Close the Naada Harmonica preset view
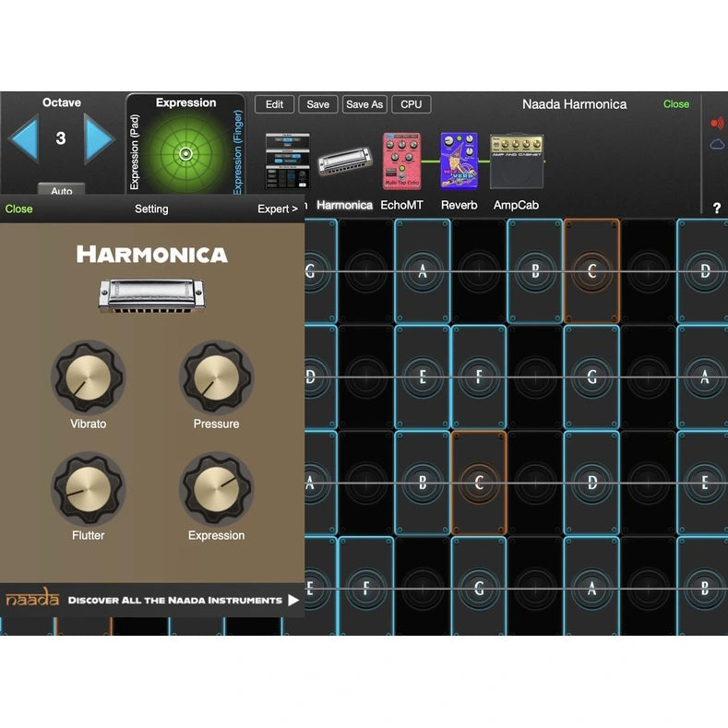 (676, 104)
